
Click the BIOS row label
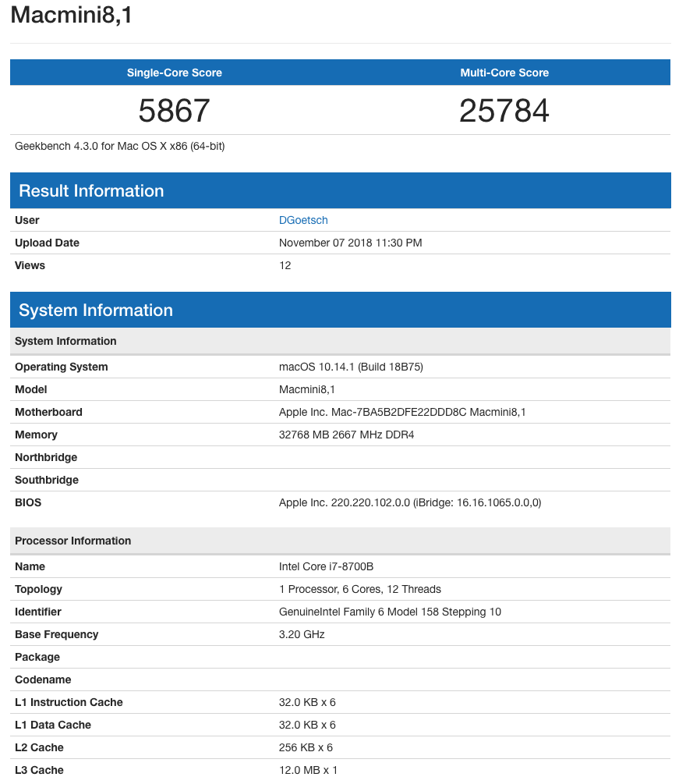coord(28,502)
